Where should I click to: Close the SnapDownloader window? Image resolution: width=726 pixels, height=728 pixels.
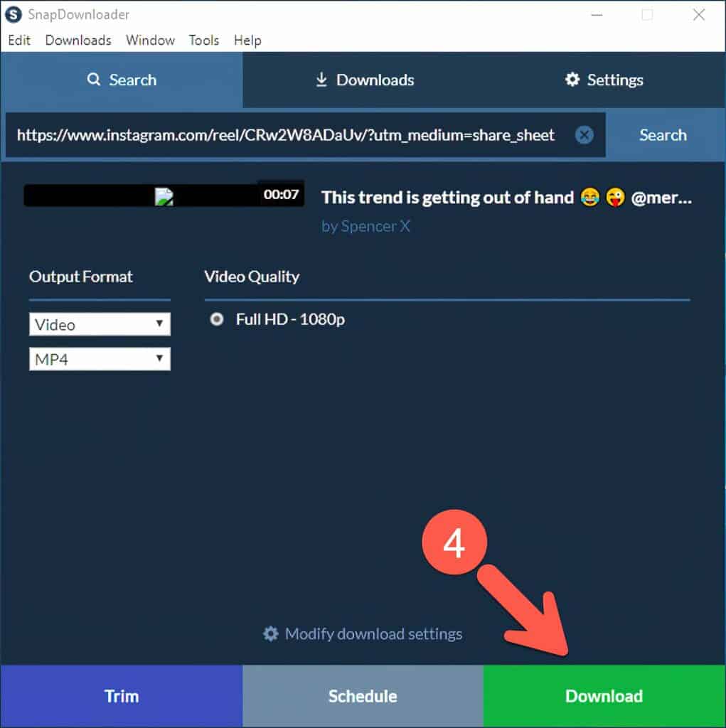pos(698,15)
